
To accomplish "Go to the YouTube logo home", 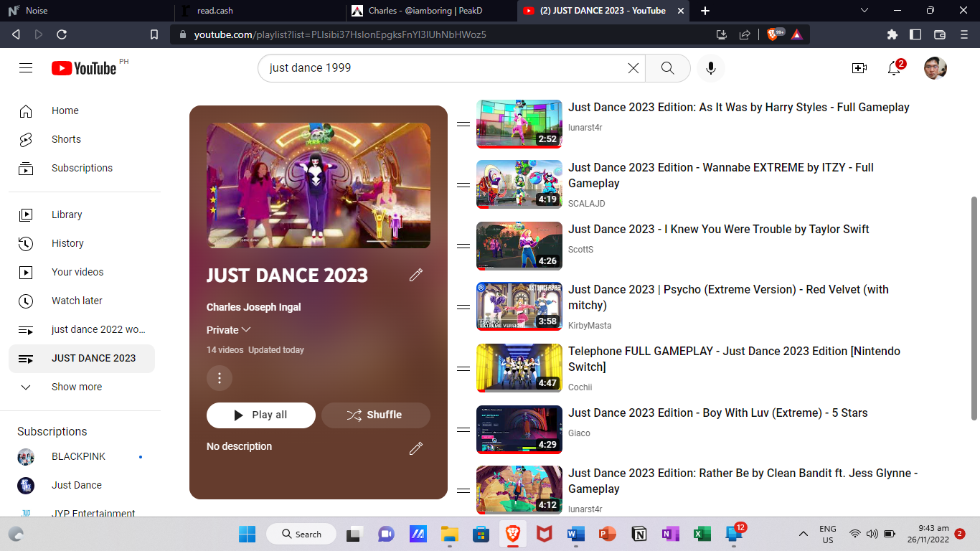I will 84,68.
